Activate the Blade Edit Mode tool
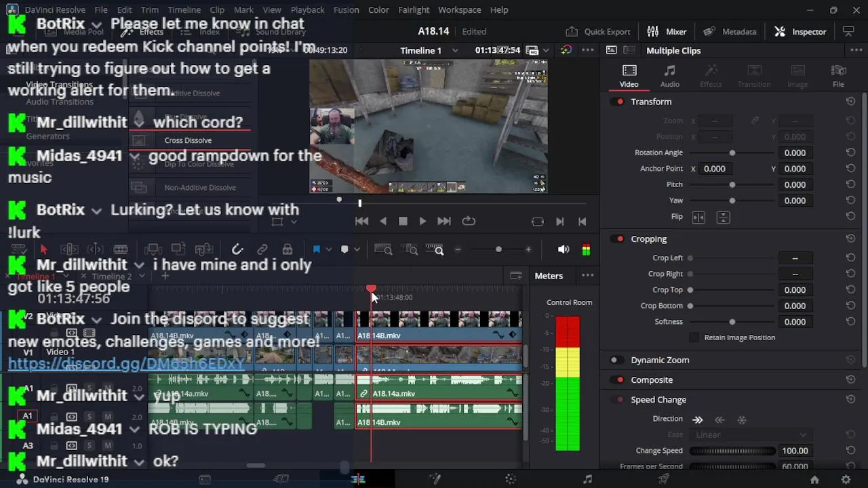This screenshot has width=868, height=488. 121,249
